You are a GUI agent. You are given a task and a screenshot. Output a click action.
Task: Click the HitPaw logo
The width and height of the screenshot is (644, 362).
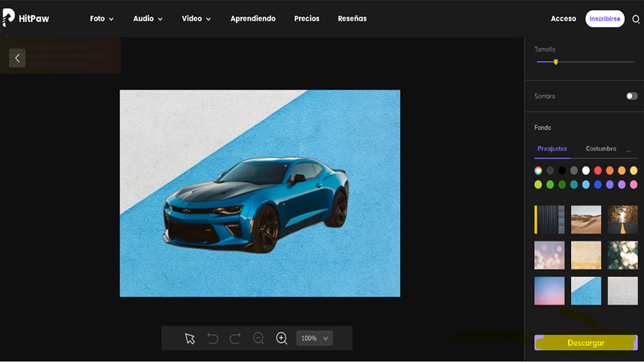point(26,18)
